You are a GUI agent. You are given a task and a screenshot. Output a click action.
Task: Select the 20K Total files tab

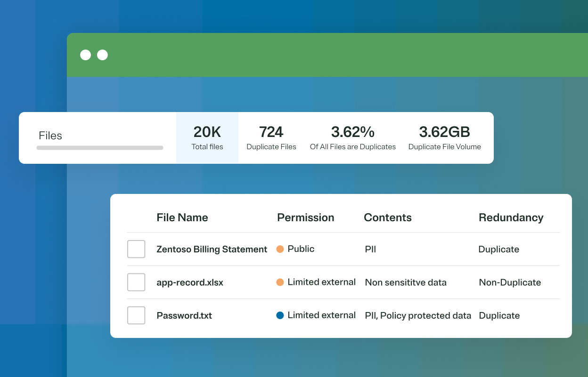207,138
